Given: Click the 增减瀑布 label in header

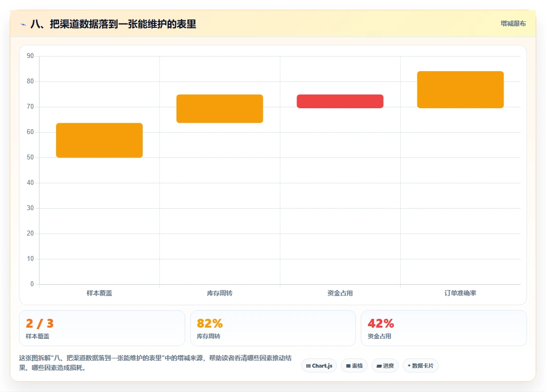Looking at the screenshot, I should point(513,24).
